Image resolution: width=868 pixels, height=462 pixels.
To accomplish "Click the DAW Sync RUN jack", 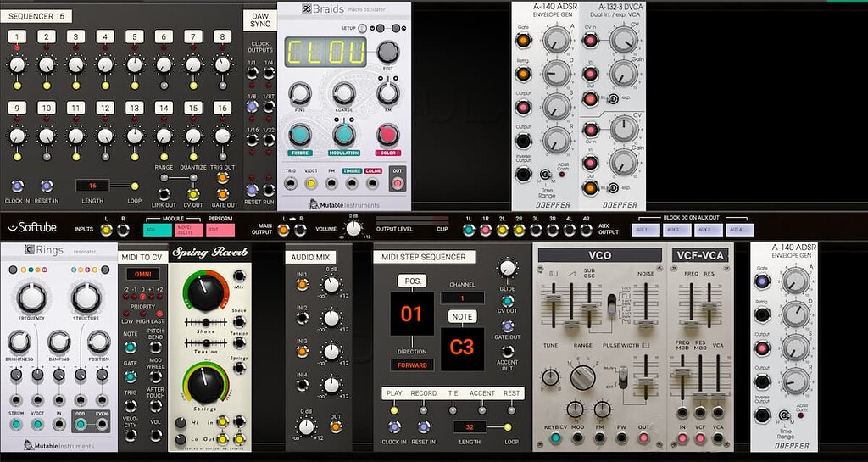I will (x=269, y=190).
